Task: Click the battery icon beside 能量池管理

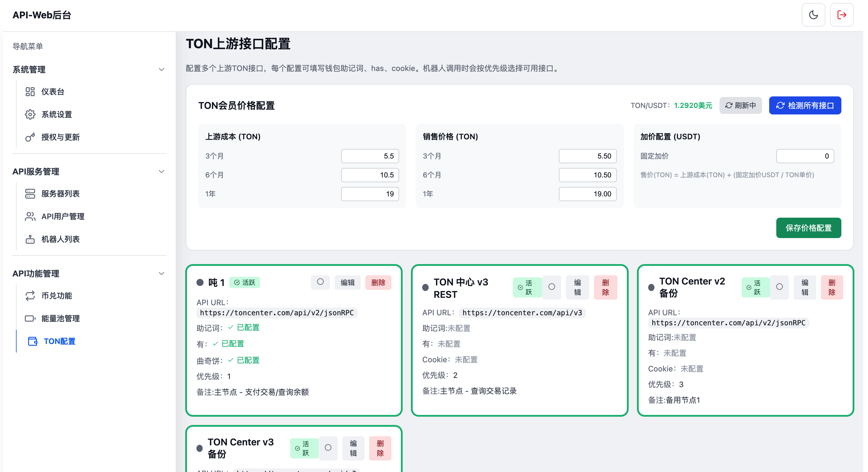Action: [x=30, y=319]
